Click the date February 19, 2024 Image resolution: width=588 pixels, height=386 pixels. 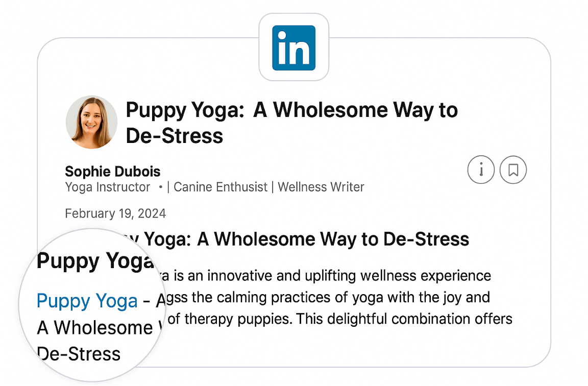115,213
